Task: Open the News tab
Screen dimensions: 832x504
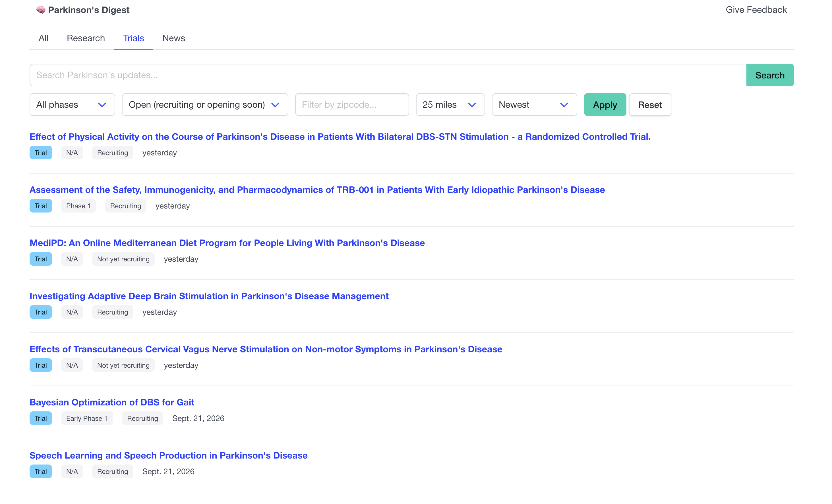Action: coord(173,38)
